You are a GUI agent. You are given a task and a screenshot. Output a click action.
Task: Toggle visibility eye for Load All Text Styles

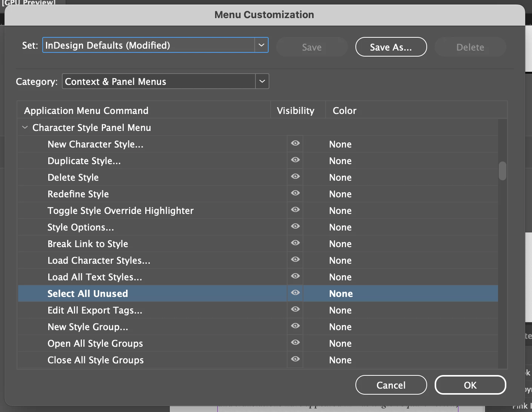[295, 276]
